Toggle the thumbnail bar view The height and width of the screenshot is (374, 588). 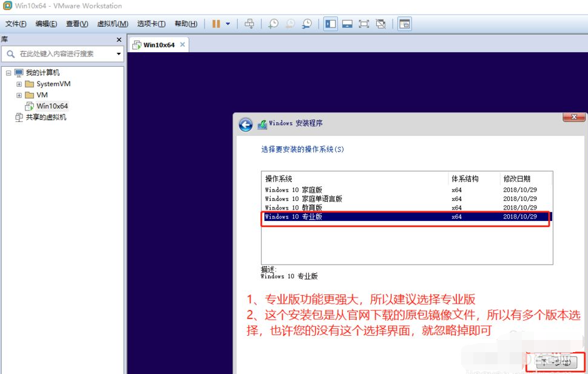pos(347,24)
